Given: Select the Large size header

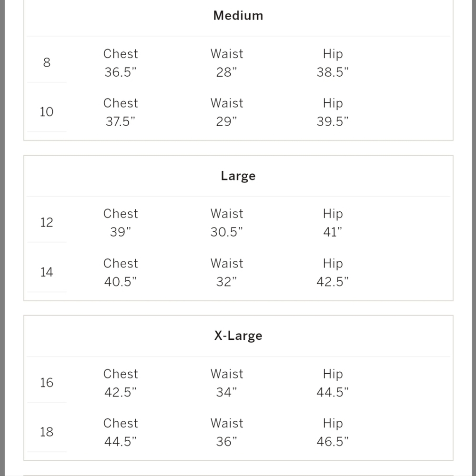Looking at the screenshot, I should (238, 176).
